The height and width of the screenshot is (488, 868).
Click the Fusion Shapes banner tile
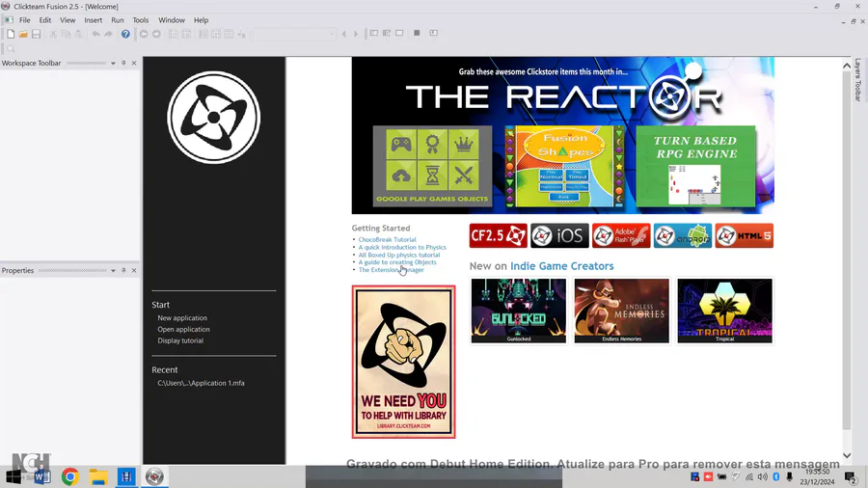564,166
